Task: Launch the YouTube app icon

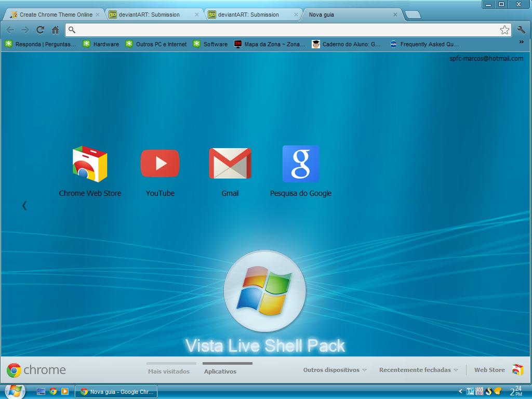Action: coord(160,163)
